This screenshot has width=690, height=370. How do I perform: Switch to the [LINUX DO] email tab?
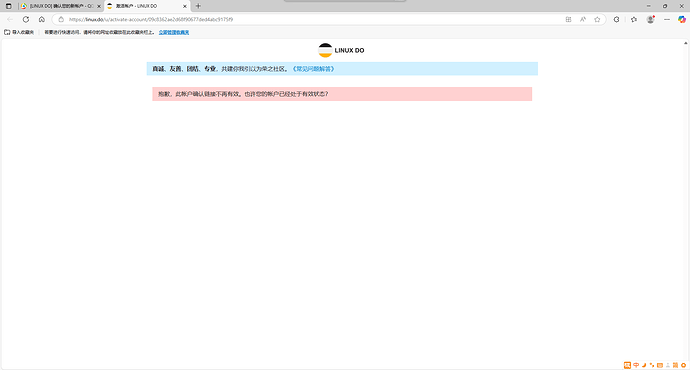tap(57, 6)
